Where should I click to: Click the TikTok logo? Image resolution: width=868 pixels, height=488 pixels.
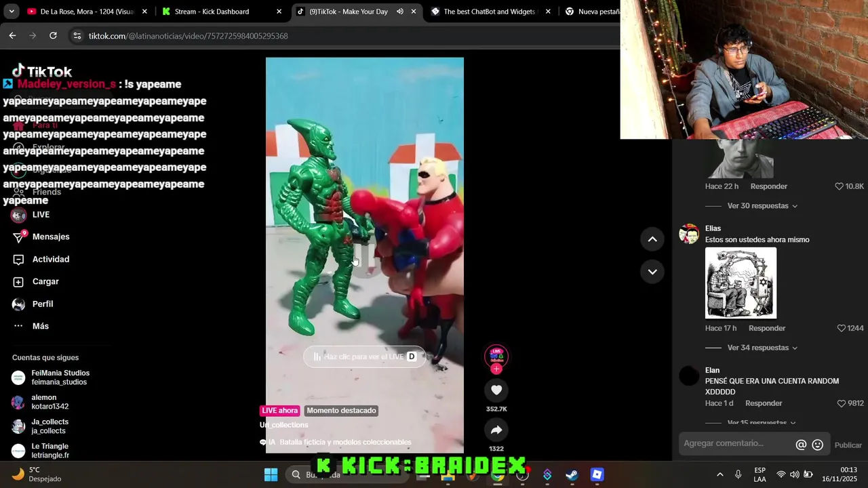point(42,71)
